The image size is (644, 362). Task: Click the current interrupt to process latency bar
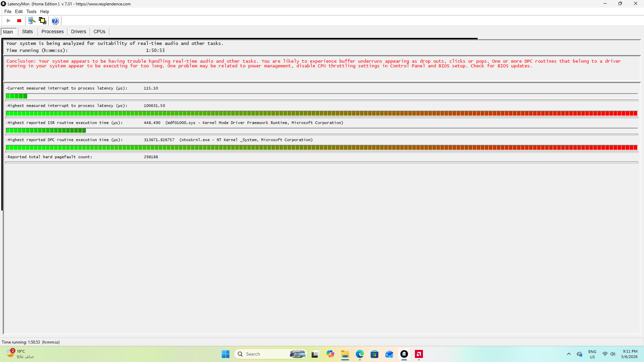[322, 96]
